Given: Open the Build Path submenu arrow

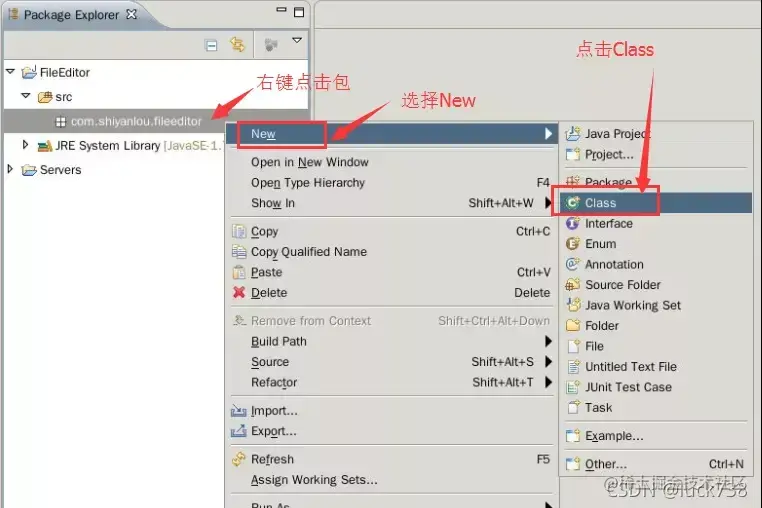Looking at the screenshot, I should pyautogui.click(x=548, y=341).
